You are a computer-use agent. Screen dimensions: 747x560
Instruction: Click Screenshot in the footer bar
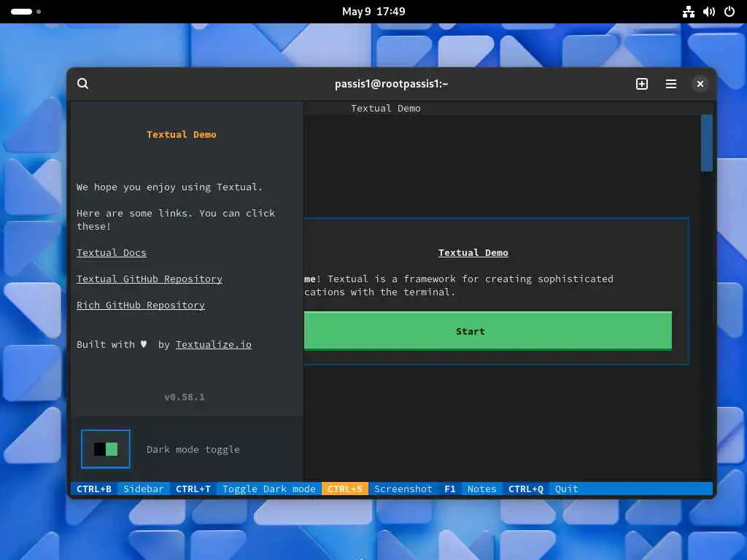click(403, 489)
